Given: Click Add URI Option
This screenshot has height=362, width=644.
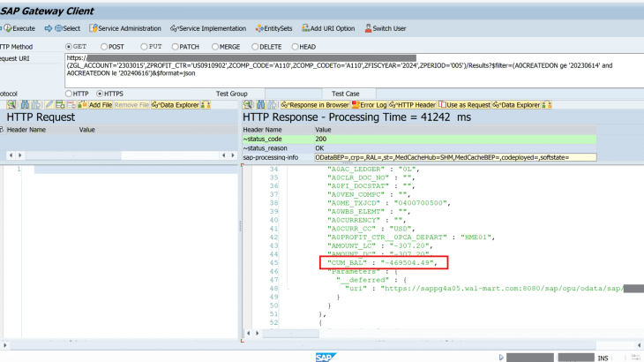Looking at the screenshot, I should tap(328, 28).
